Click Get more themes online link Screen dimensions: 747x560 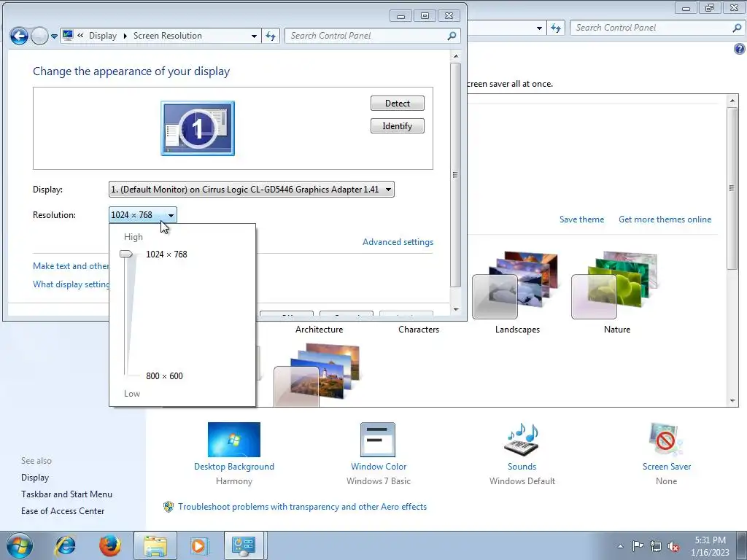click(665, 219)
